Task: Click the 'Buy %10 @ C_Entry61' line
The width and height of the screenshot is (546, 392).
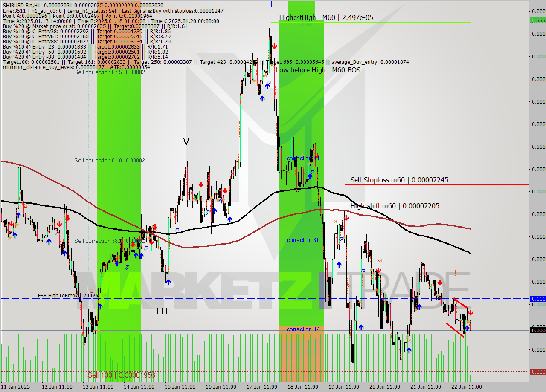Action: 87,36
